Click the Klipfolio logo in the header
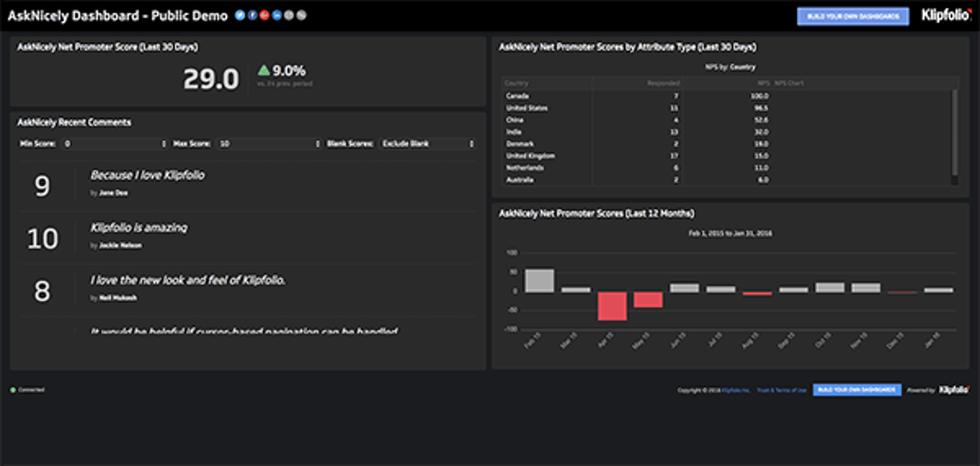The width and height of the screenshot is (980, 466). (x=946, y=15)
